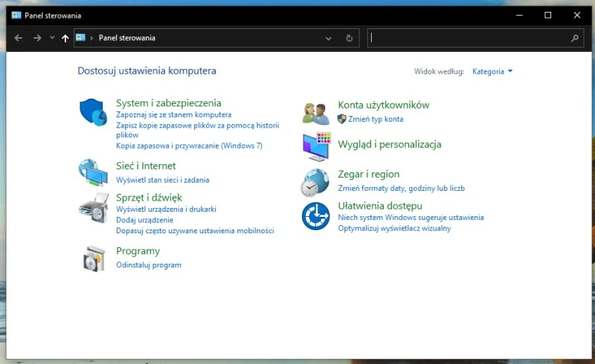Click the UAC shield beside Zmień typ konta
This screenshot has width=595, height=364.
point(341,119)
